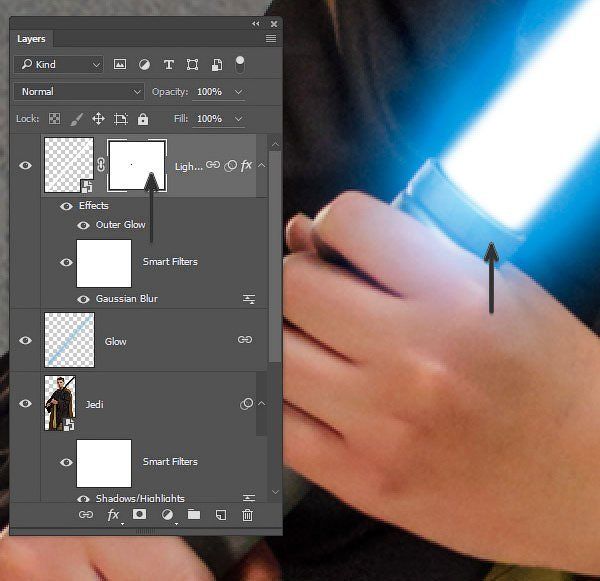Click Link layers icon at panel bottom
The image size is (600, 581).
(86, 515)
